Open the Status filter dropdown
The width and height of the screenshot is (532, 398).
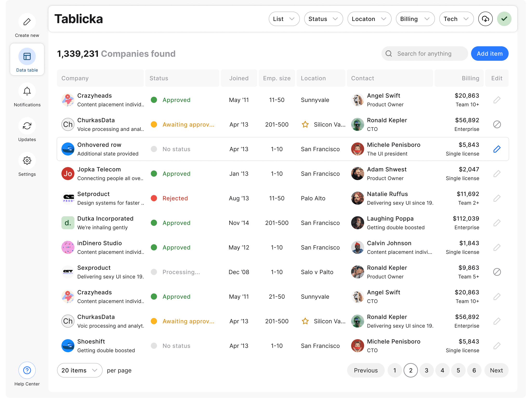323,19
